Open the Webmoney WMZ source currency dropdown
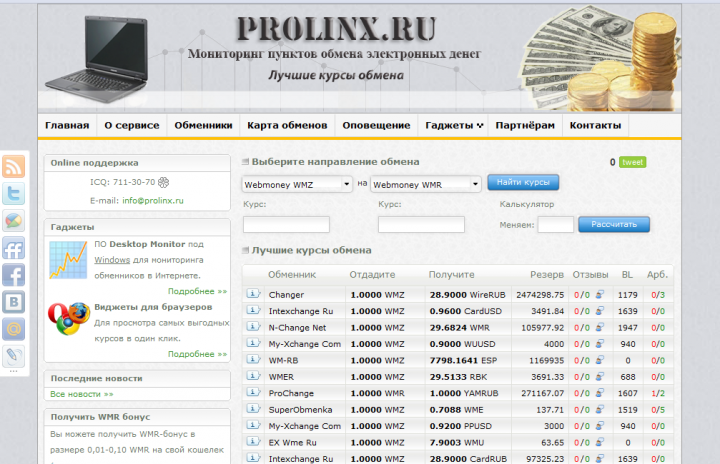This screenshot has width=720, height=464. coord(297,184)
